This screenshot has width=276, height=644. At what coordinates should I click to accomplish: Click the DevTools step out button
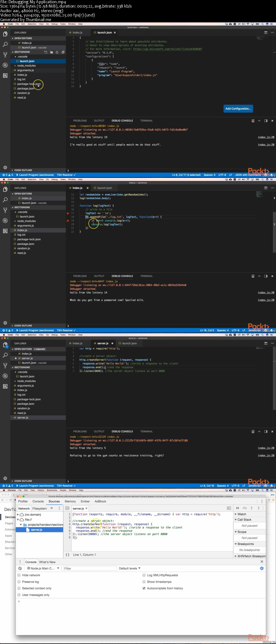(x=258, y=508)
